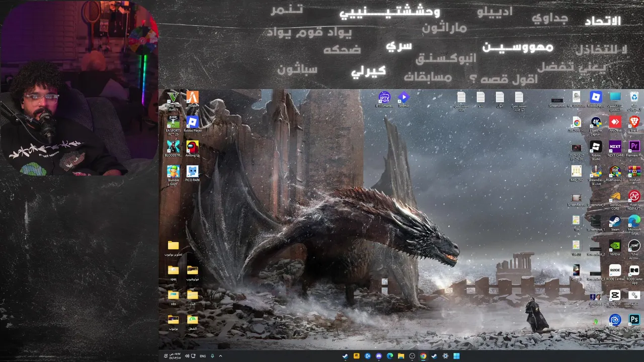Select the IMG_2502 image file
Viewport: 644px width, 362px height.
(x=577, y=173)
